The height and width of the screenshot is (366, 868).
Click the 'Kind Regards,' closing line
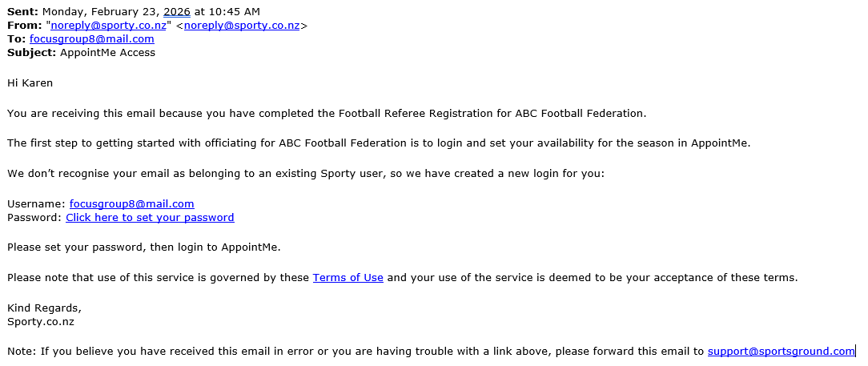[44, 308]
